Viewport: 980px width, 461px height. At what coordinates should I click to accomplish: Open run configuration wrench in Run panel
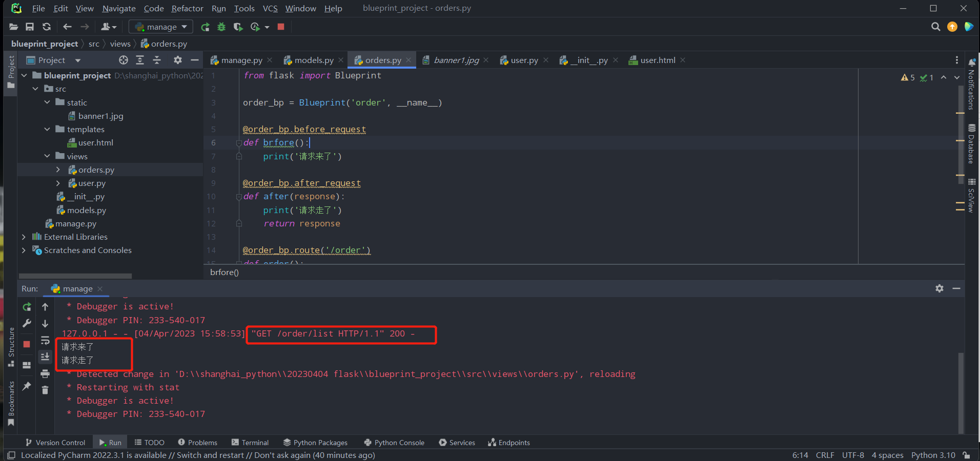(27, 323)
